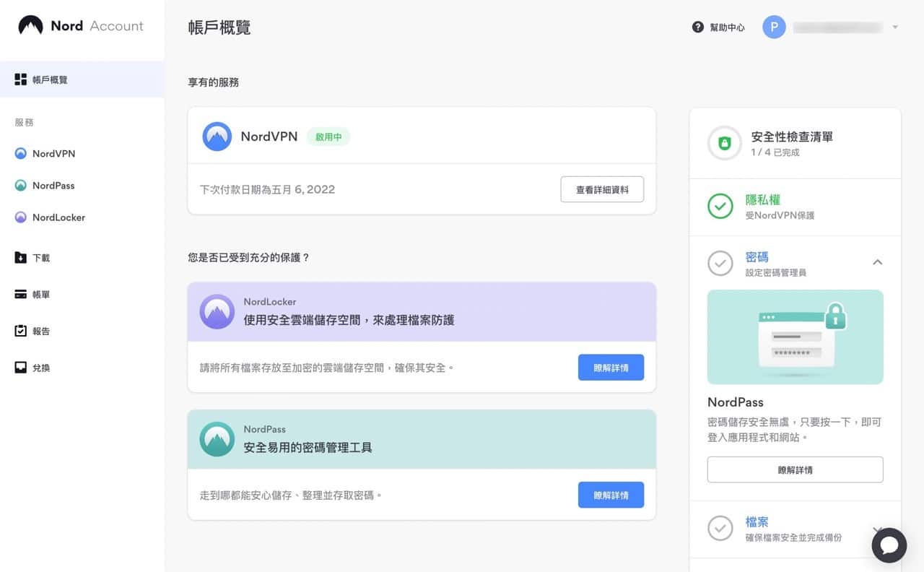The image size is (924, 572).
Task: Click the 兌換 redeem inbox icon
Action: pyautogui.click(x=21, y=368)
